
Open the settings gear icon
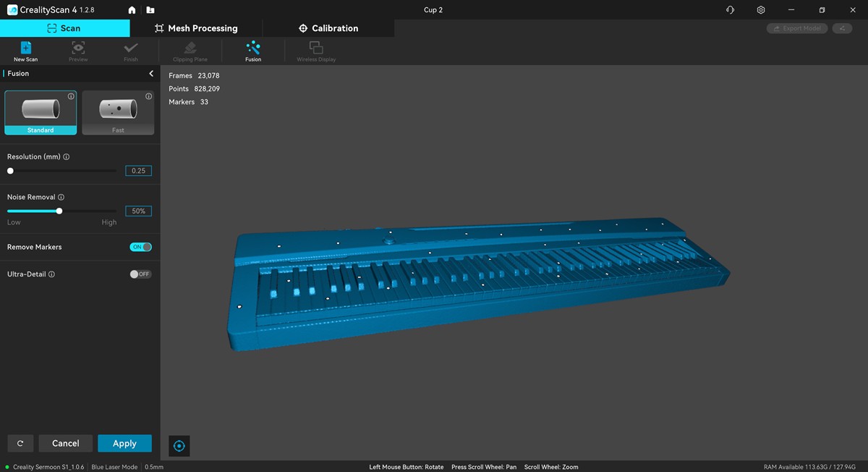coord(761,10)
